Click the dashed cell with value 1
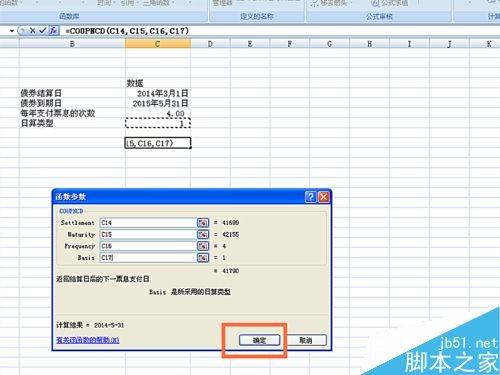 coord(158,123)
